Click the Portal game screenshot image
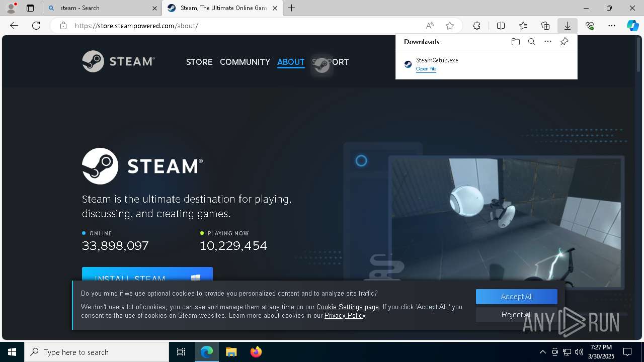This screenshot has height=362, width=644. pyautogui.click(x=506, y=223)
